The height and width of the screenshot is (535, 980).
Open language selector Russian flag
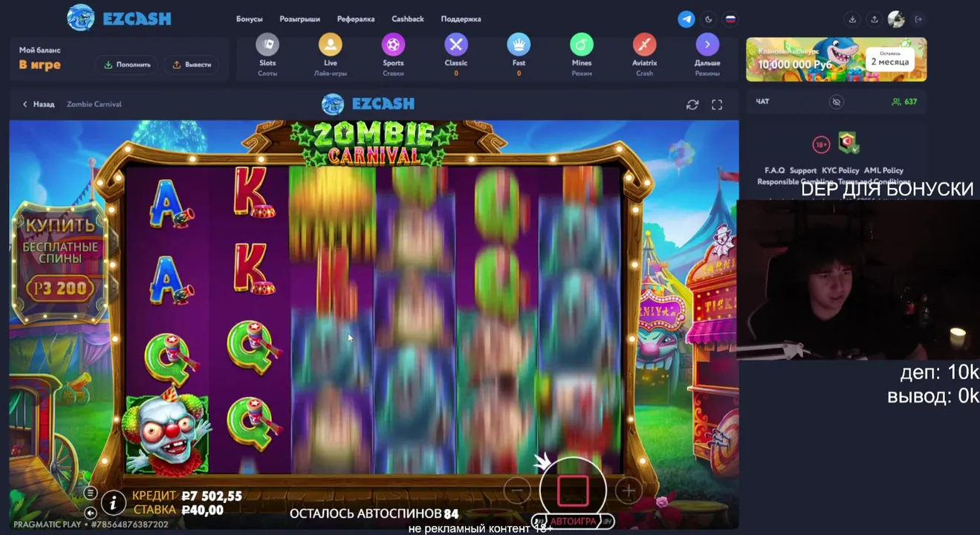730,19
